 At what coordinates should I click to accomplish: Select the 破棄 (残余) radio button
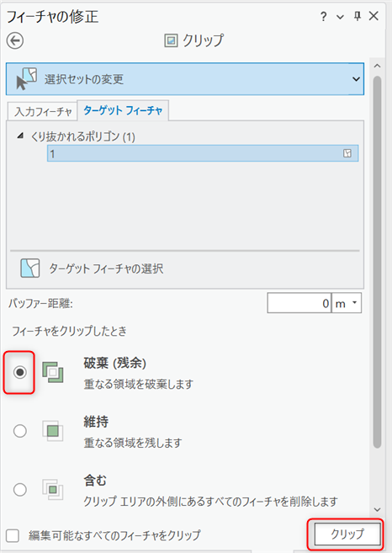tap(19, 372)
